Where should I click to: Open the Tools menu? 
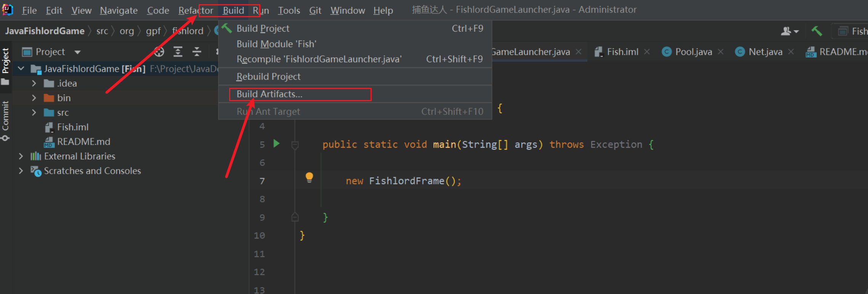pyautogui.click(x=289, y=10)
